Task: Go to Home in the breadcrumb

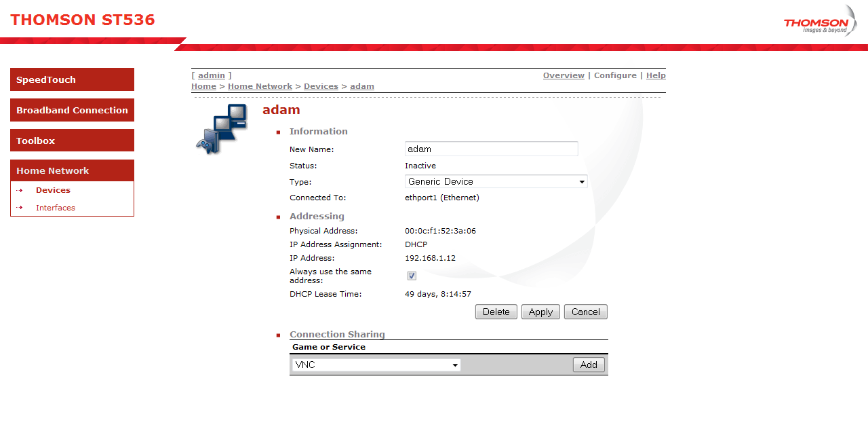Action: 203,86
